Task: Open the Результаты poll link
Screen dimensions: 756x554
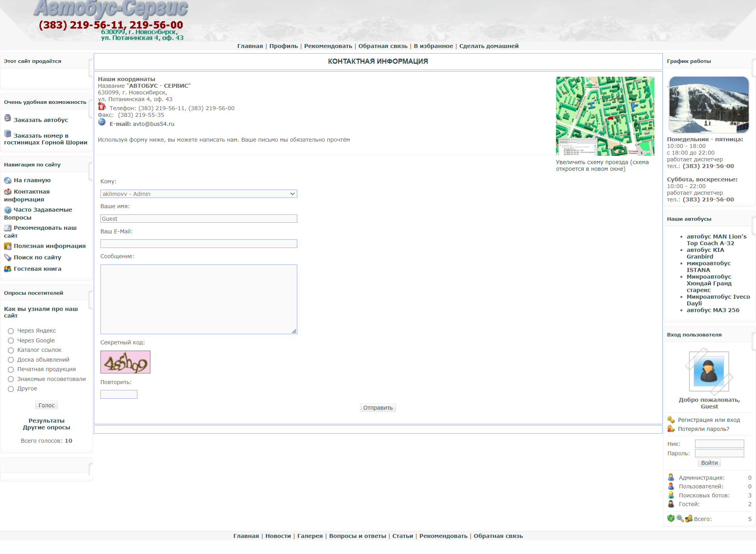Action: click(x=46, y=421)
